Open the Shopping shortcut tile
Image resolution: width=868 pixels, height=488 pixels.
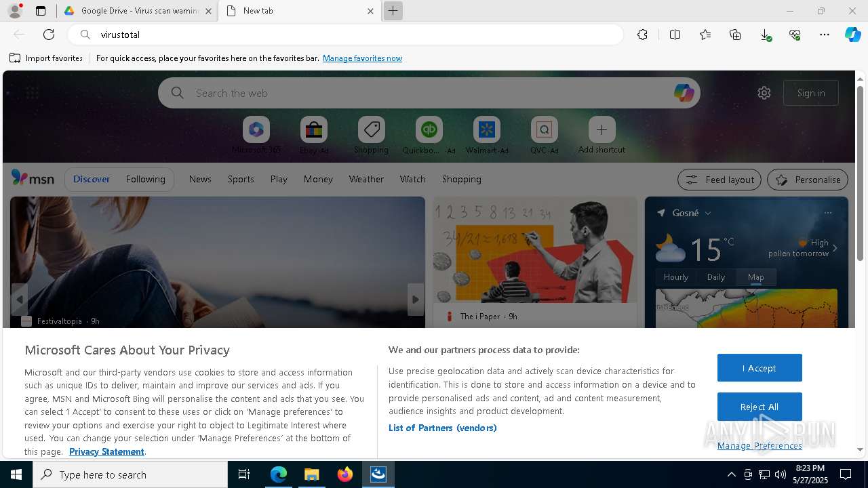pos(371,136)
